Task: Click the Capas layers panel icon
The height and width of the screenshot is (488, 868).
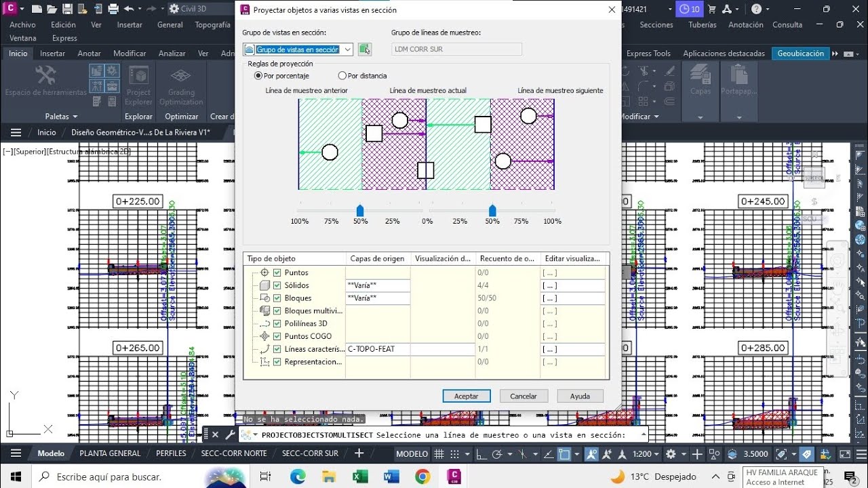Action: tap(701, 75)
